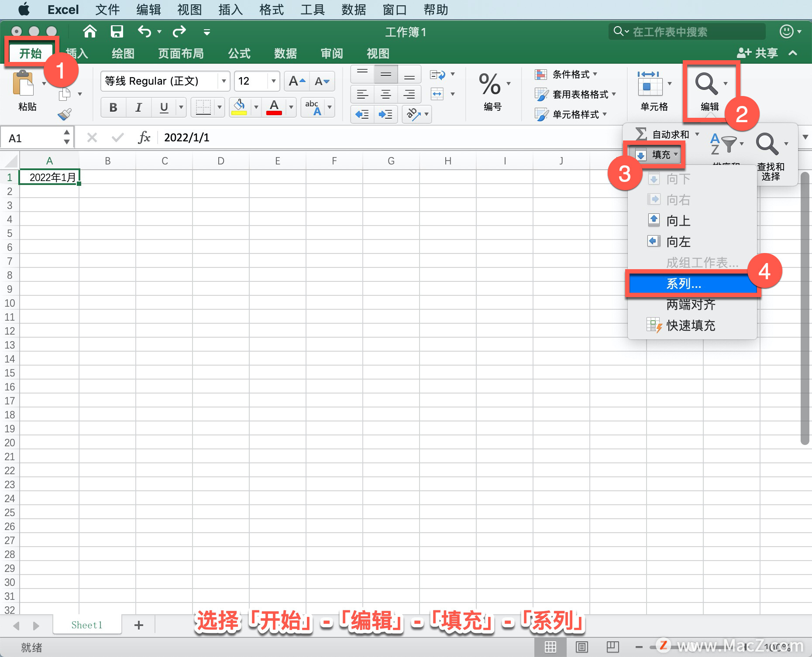The image size is (812, 657).
Task: Open the Fill dropdown button
Action: coord(656,154)
